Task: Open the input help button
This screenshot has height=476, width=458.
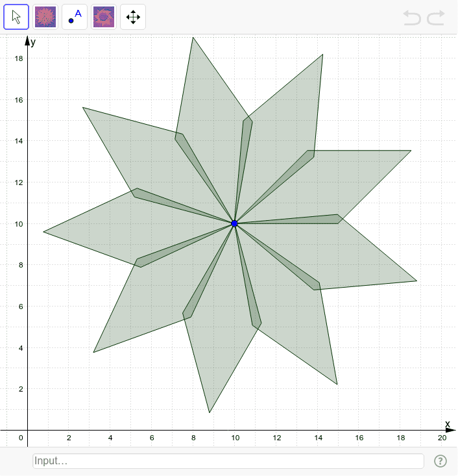Action: [440, 461]
